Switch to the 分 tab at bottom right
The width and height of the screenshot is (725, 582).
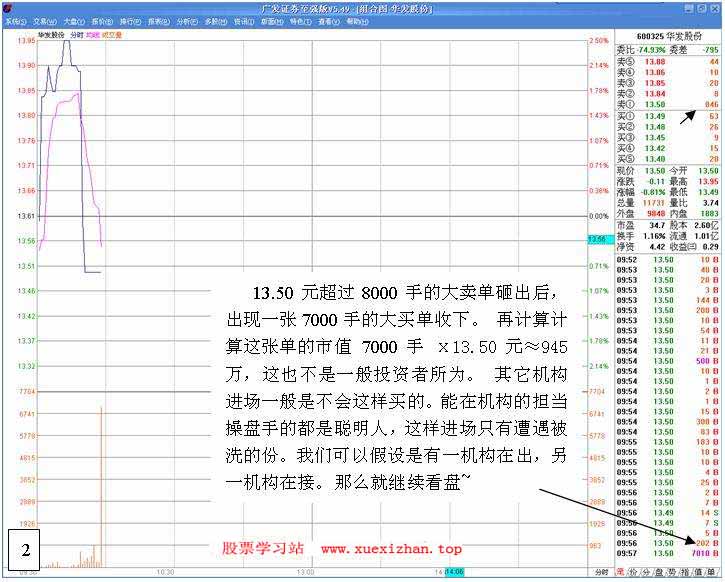(x=647, y=572)
